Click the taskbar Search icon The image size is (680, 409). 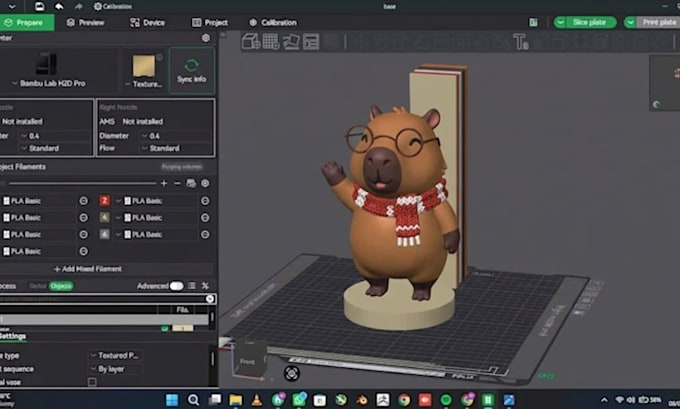point(193,400)
